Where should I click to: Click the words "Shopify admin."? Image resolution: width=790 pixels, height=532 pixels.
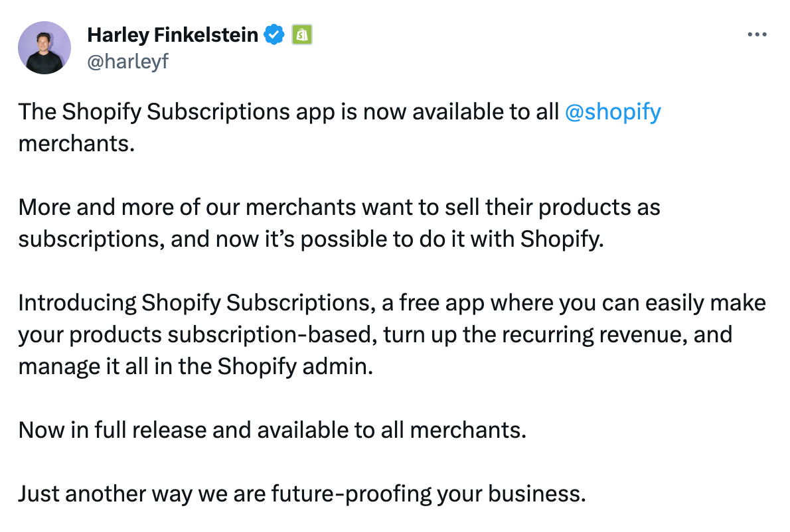click(295, 366)
